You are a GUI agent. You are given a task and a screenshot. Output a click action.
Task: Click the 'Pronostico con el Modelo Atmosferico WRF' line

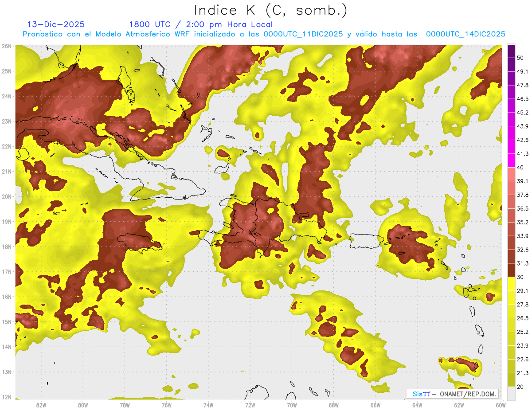coord(264,34)
